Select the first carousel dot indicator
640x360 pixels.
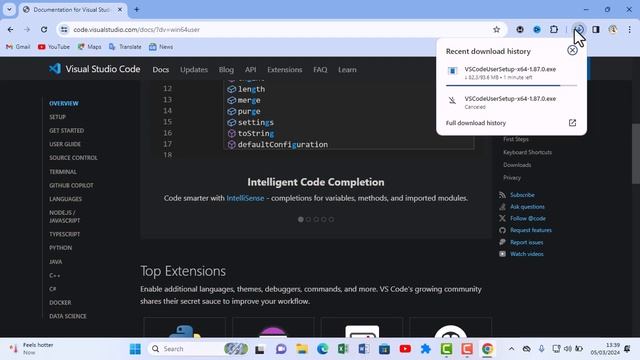[301, 220]
